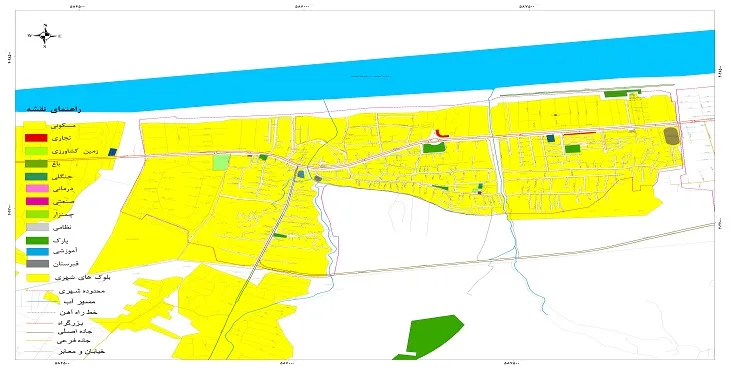Select the blue آموزشی legend swatch

click(x=37, y=251)
